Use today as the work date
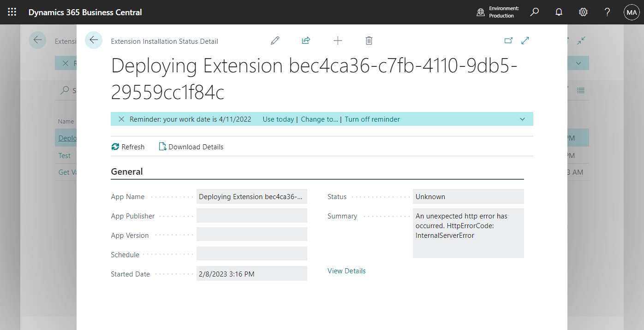 pos(278,119)
